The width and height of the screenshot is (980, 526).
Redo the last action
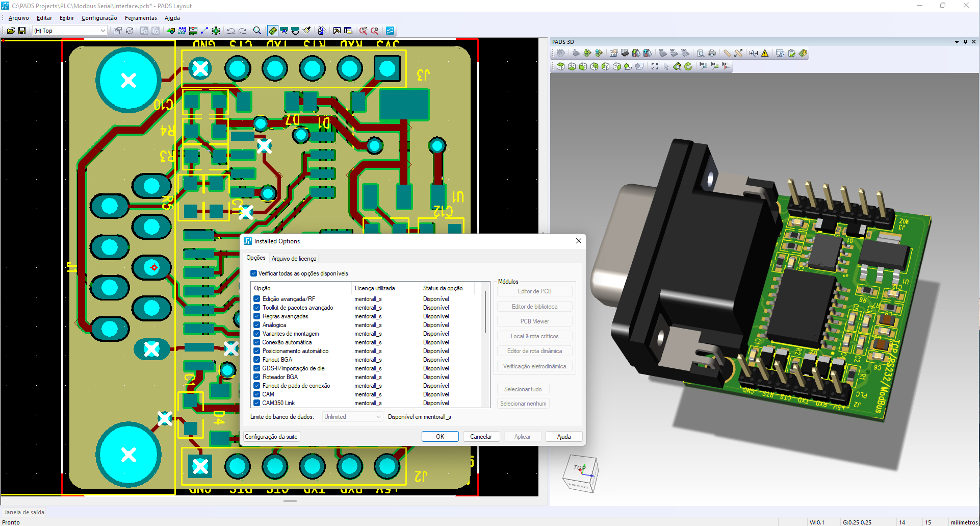[x=242, y=31]
